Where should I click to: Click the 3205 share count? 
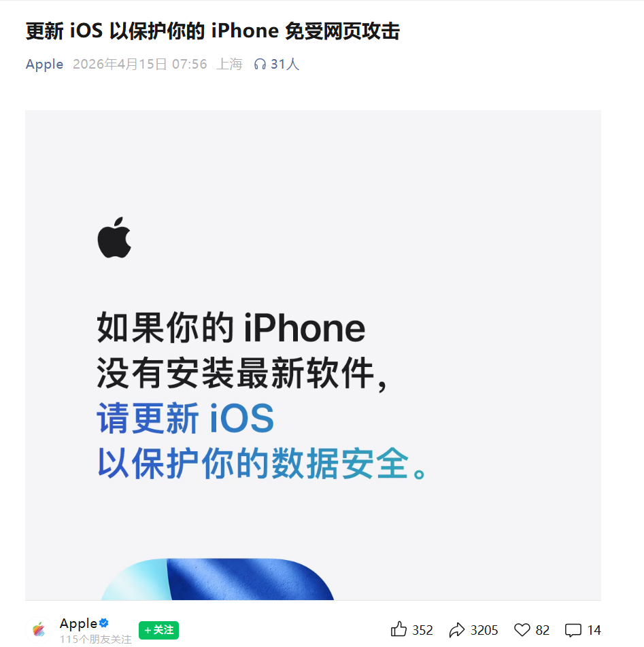[x=484, y=630]
